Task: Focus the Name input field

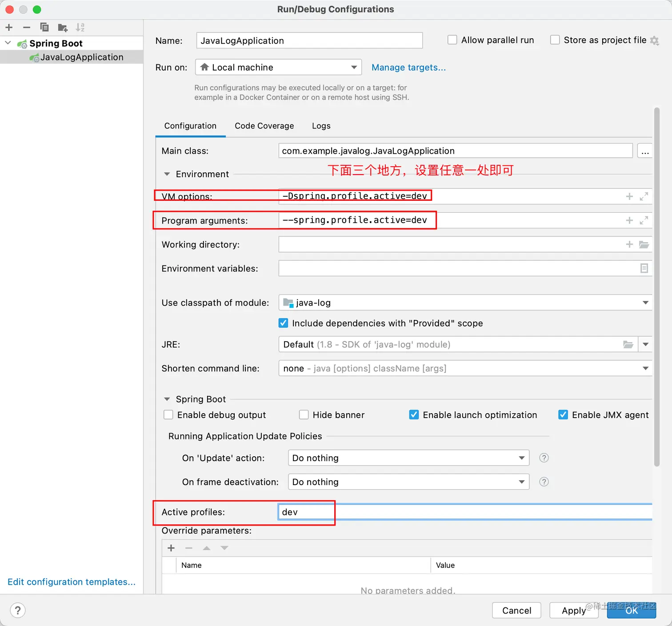Action: click(309, 40)
